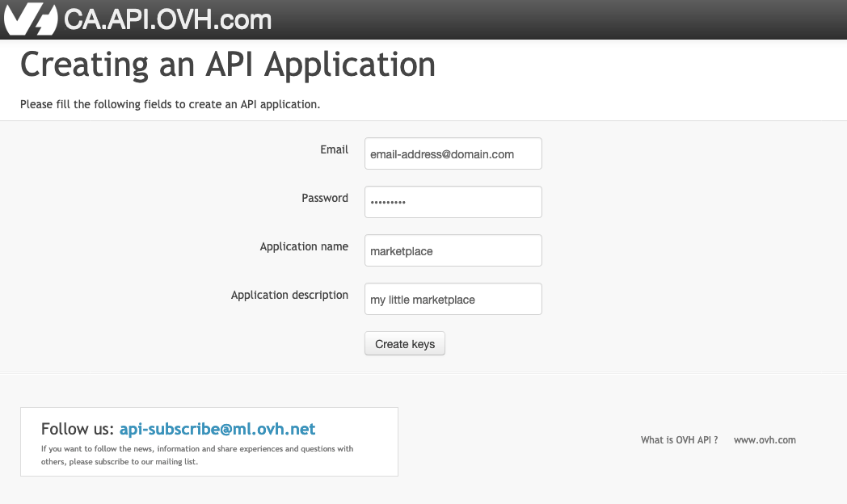Click the "marketplace" text in Application name

click(x=402, y=251)
